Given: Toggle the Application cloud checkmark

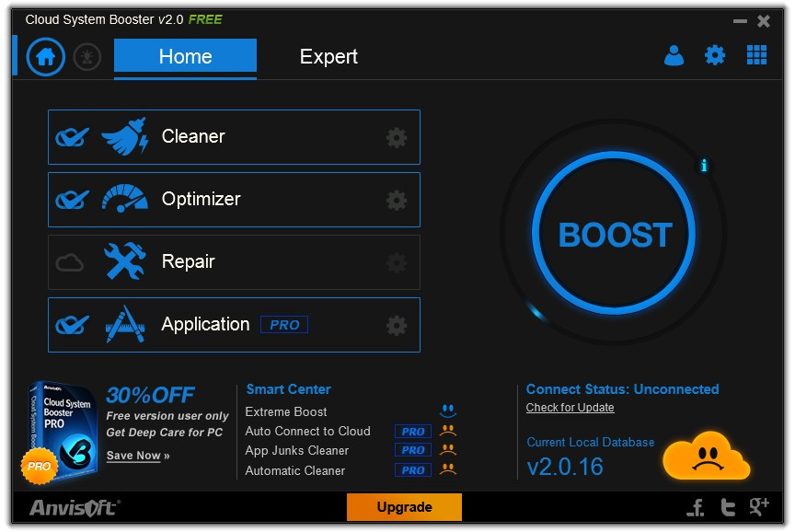Looking at the screenshot, I should pos(72,325).
